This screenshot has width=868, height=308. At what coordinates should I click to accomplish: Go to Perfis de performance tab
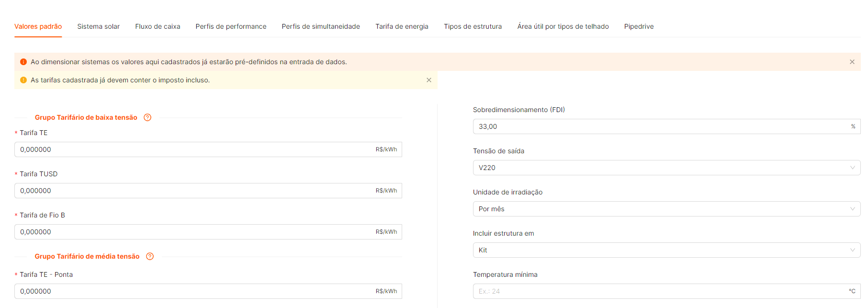(x=231, y=26)
